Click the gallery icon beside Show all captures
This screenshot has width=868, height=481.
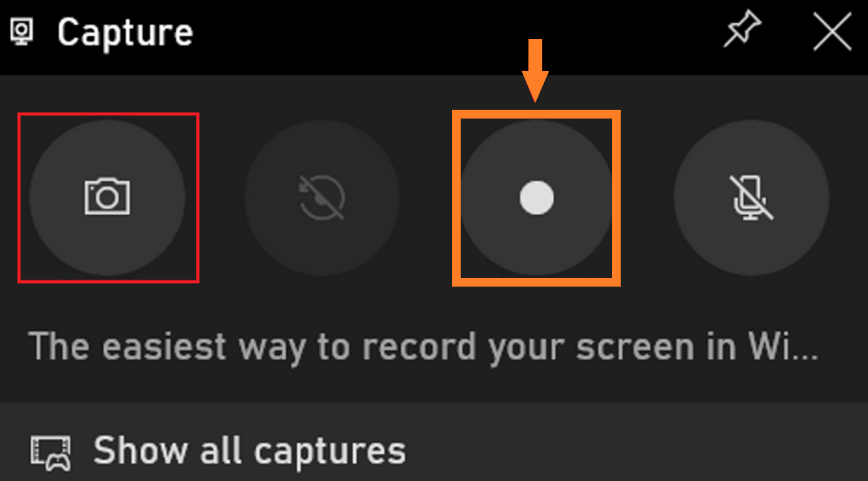tap(51, 452)
